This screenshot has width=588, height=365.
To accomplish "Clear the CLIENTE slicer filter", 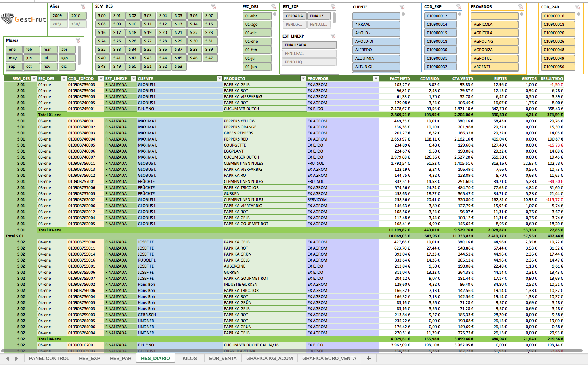I will click(x=402, y=7).
